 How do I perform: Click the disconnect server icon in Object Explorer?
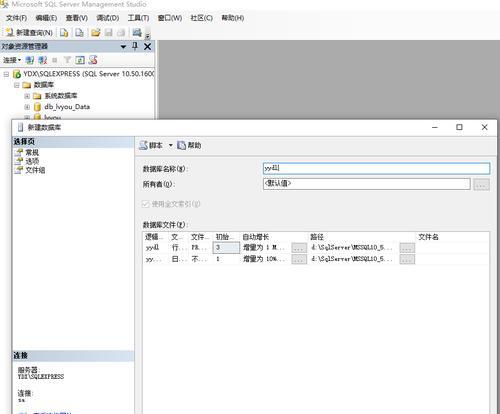(42, 60)
